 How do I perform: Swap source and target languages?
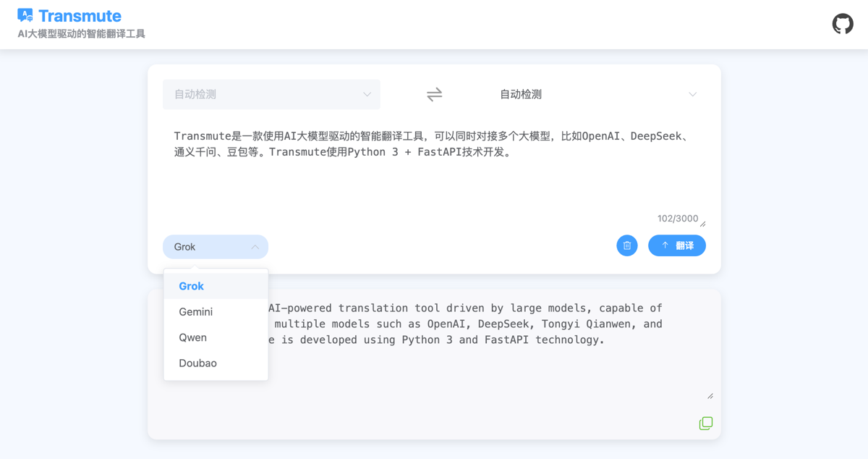point(434,94)
